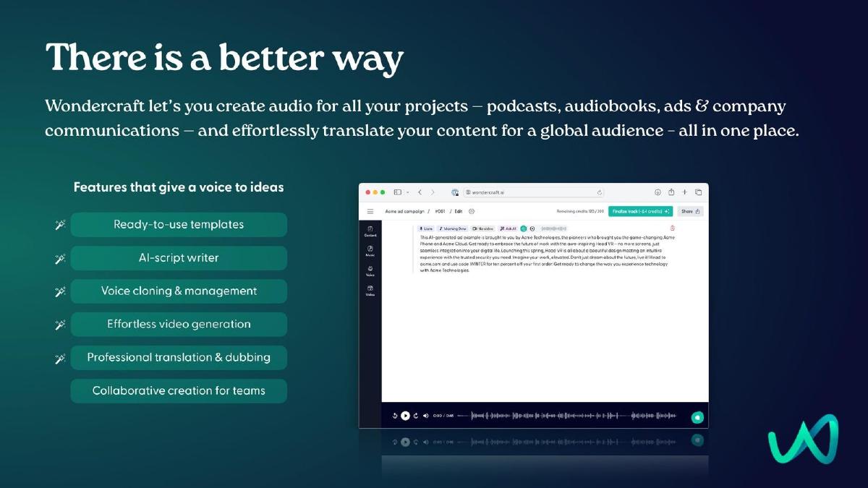This screenshot has width=868, height=488.
Task: Click the browser share icon in the Safari toolbar
Action: click(x=671, y=192)
